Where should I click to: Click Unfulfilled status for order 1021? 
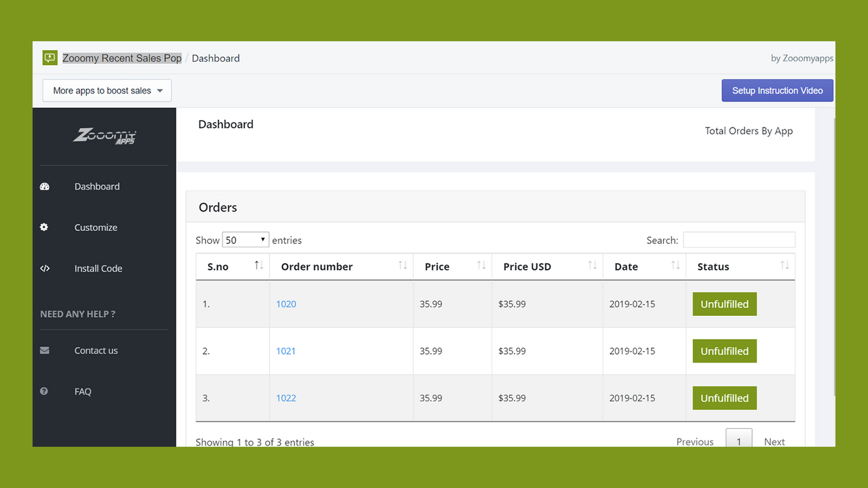pyautogui.click(x=724, y=351)
